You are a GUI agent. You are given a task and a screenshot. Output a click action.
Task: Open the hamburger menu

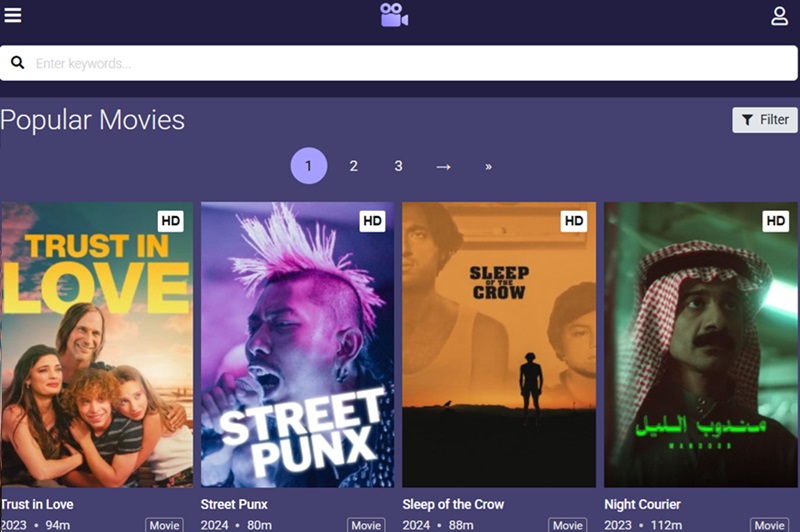13,15
